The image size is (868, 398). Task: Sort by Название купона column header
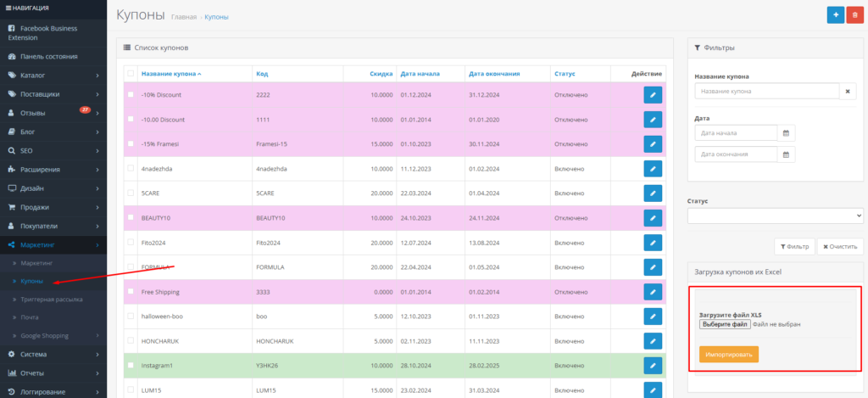(x=171, y=74)
